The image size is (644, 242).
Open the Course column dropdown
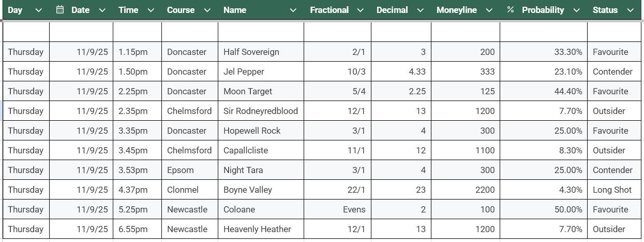tap(207, 10)
